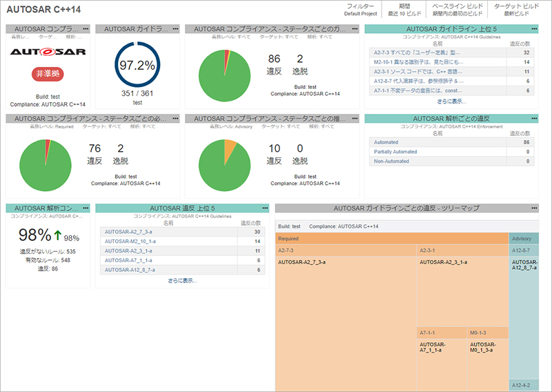Select the Advisory treemap header
This screenshot has width=552, height=392.
point(524,238)
